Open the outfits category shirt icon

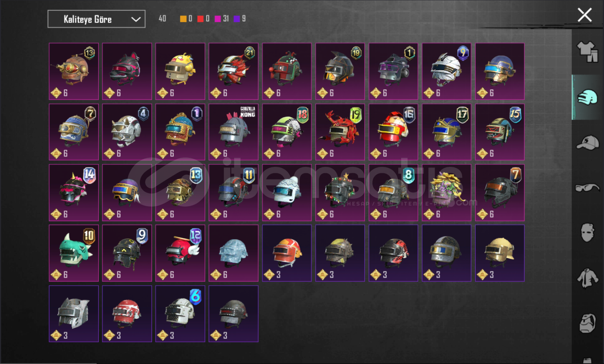point(588,52)
